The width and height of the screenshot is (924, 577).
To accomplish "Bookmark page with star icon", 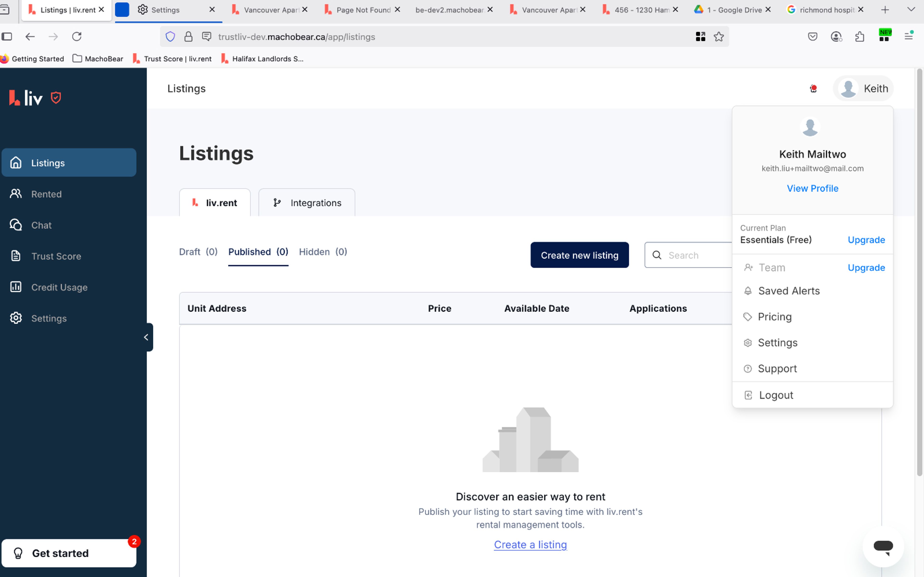I will [719, 37].
